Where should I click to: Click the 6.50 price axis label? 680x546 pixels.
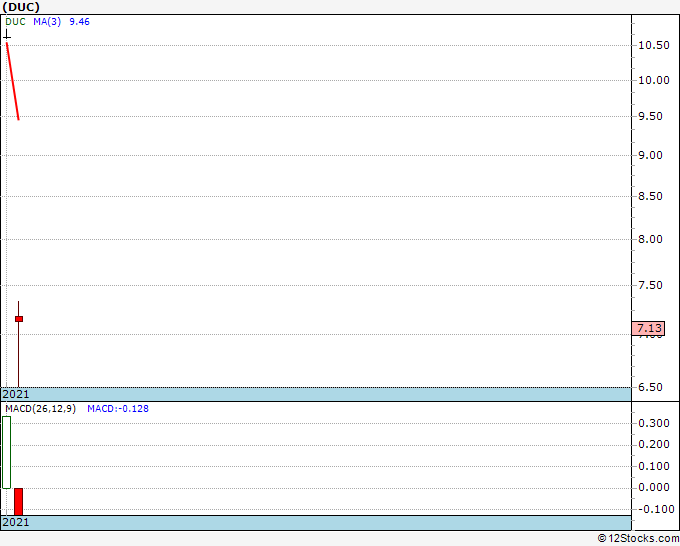tap(650, 387)
